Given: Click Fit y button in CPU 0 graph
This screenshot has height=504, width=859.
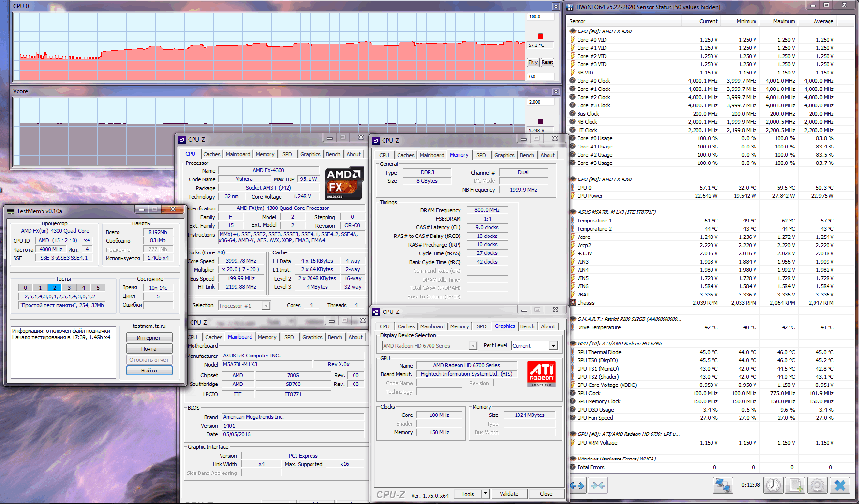Looking at the screenshot, I should [533, 62].
